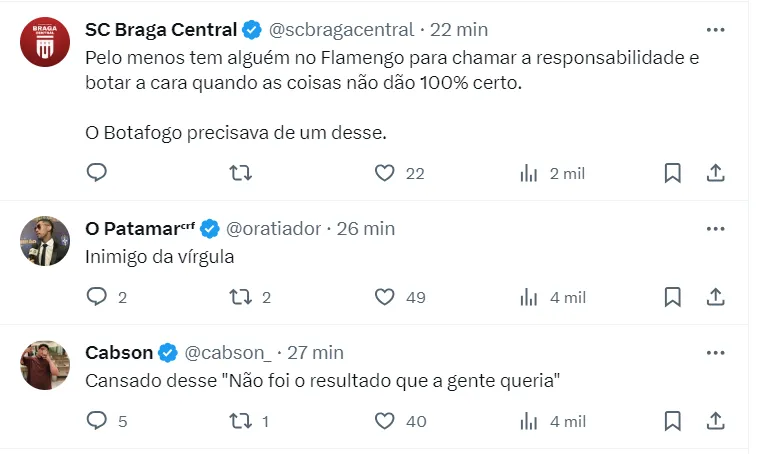
Task: Like Cabson's tweet
Action: coord(385,421)
